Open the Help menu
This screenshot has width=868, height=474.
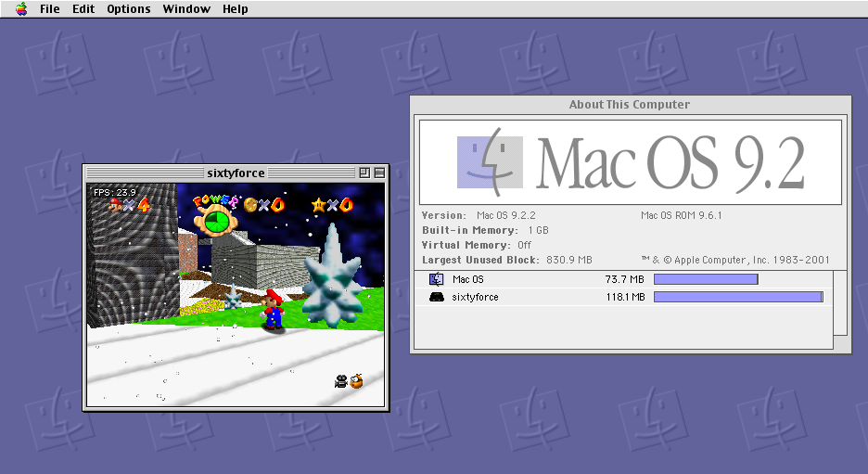(236, 9)
